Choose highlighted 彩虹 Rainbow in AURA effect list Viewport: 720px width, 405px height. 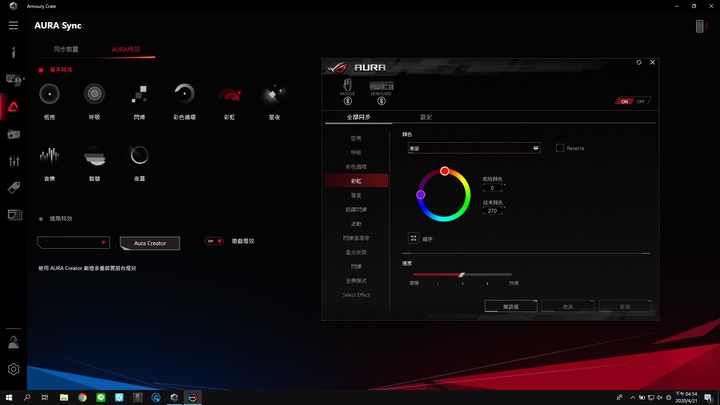coord(356,181)
